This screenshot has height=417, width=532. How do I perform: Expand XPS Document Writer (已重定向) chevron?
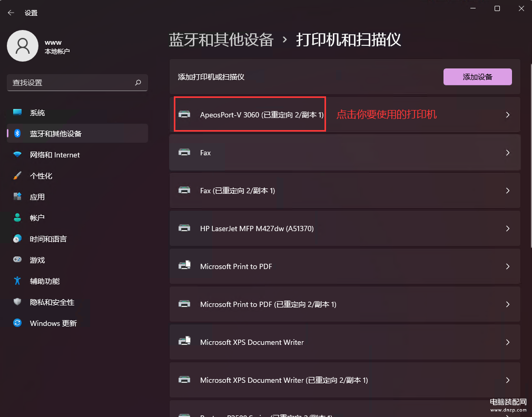pos(508,380)
